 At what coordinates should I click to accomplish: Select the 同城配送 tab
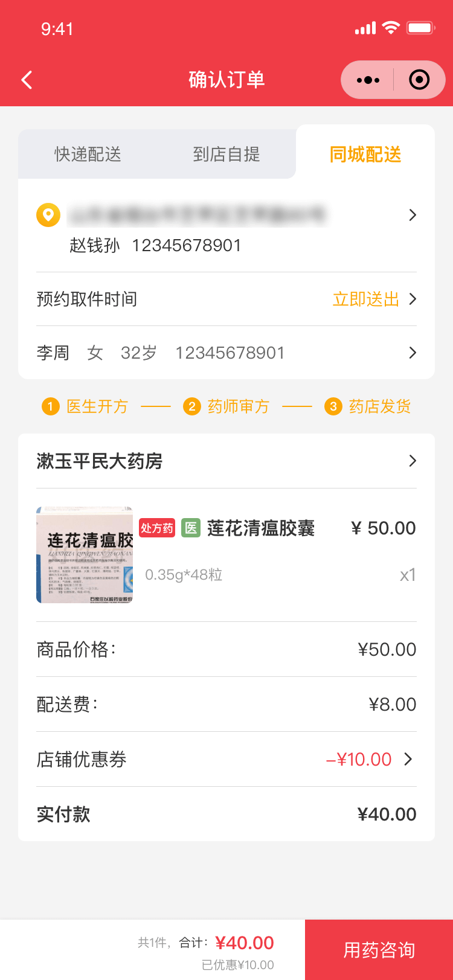pos(365,155)
